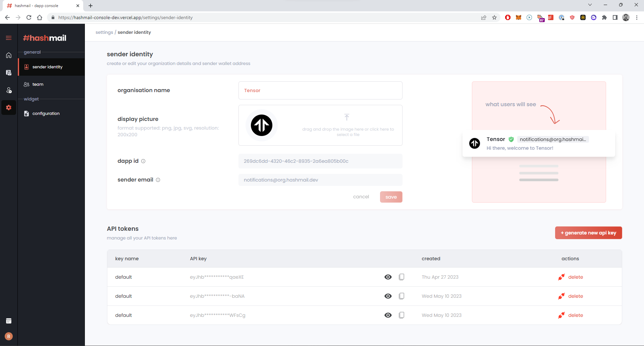644x346 pixels.
Task: Click the browser home icon
Action: pos(40,17)
